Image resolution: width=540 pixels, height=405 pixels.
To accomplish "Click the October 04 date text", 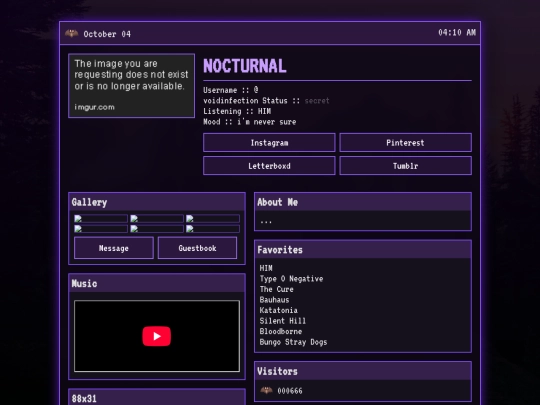I will click(107, 34).
